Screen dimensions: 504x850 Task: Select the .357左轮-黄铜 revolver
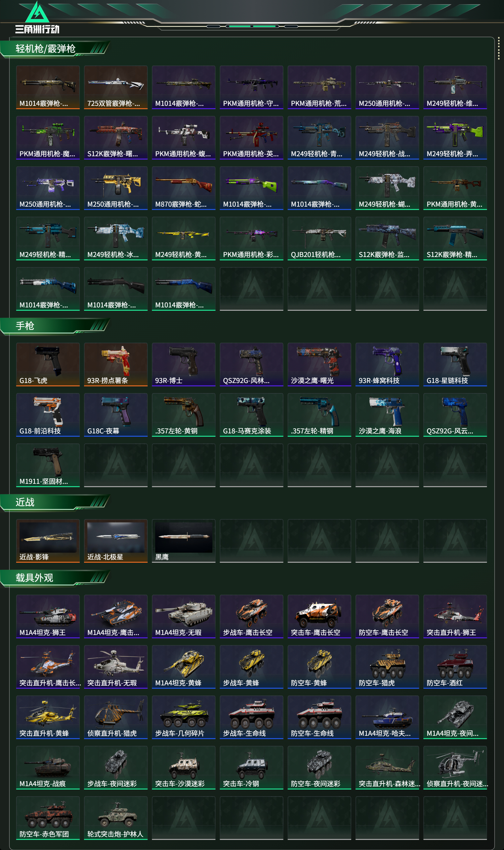pos(184,415)
